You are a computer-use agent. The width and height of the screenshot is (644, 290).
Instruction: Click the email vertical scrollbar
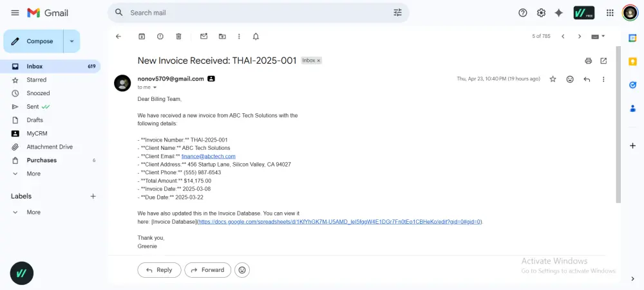point(618,125)
